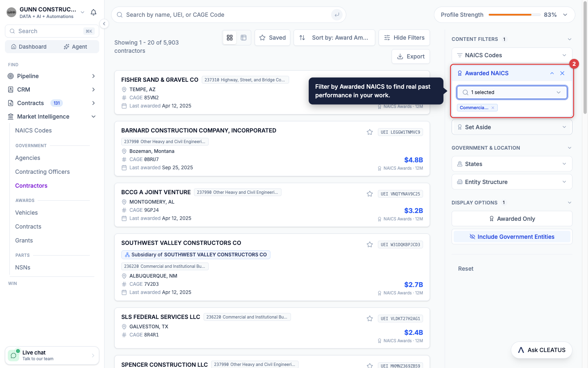Reset all filters
Image resolution: width=588 pixels, height=368 pixels.
[466, 269]
